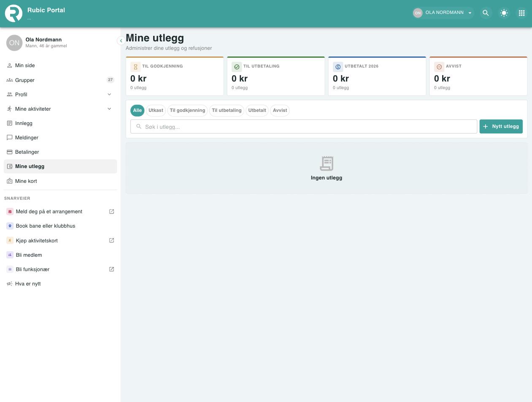Viewport: 532px width, 402px height.
Task: Open the search magnifier in the header
Action: (x=486, y=13)
